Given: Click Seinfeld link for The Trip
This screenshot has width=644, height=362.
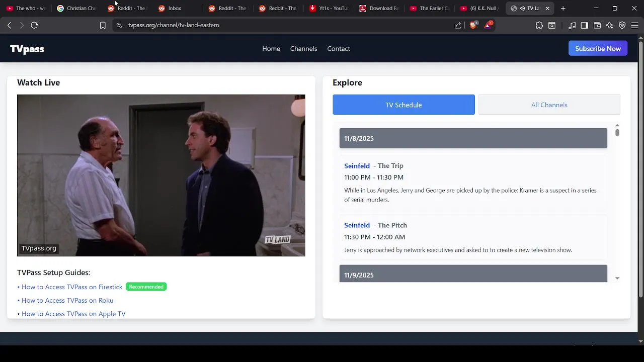Looking at the screenshot, I should tap(357, 166).
